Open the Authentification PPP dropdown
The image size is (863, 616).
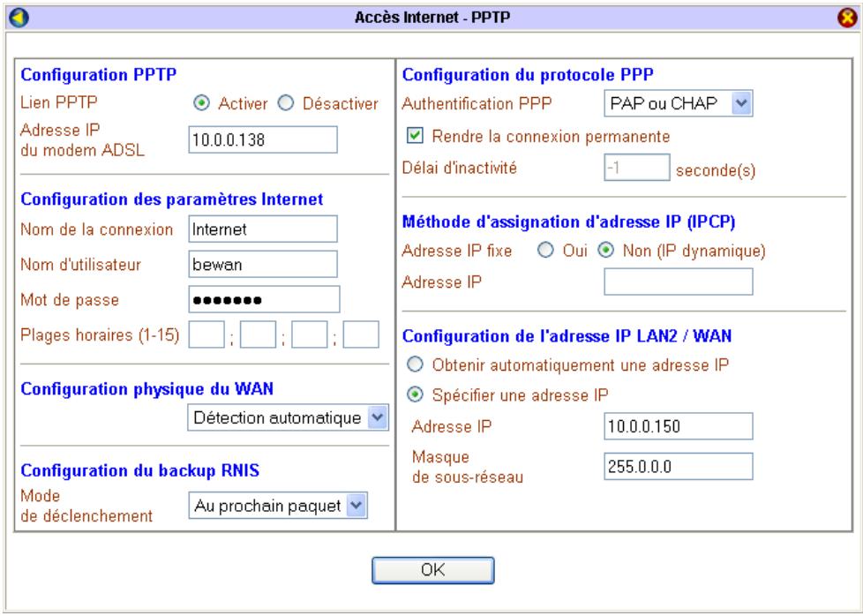[x=678, y=103]
